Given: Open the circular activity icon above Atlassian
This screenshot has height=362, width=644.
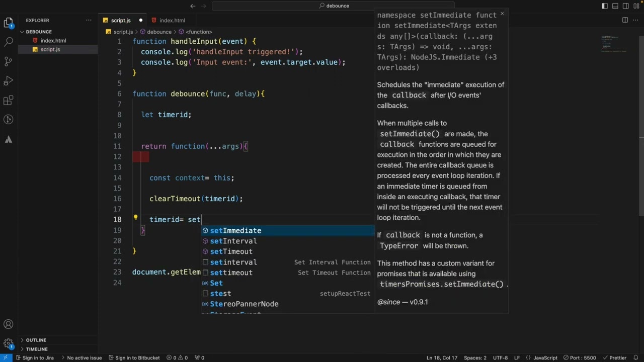Looking at the screenshot, I should 9,120.
